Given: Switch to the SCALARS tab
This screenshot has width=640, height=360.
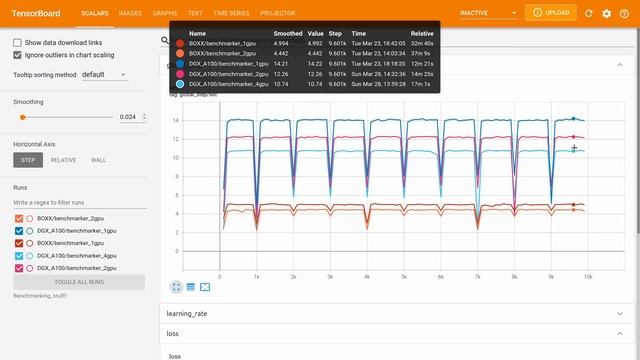Looking at the screenshot, I should tap(95, 13).
